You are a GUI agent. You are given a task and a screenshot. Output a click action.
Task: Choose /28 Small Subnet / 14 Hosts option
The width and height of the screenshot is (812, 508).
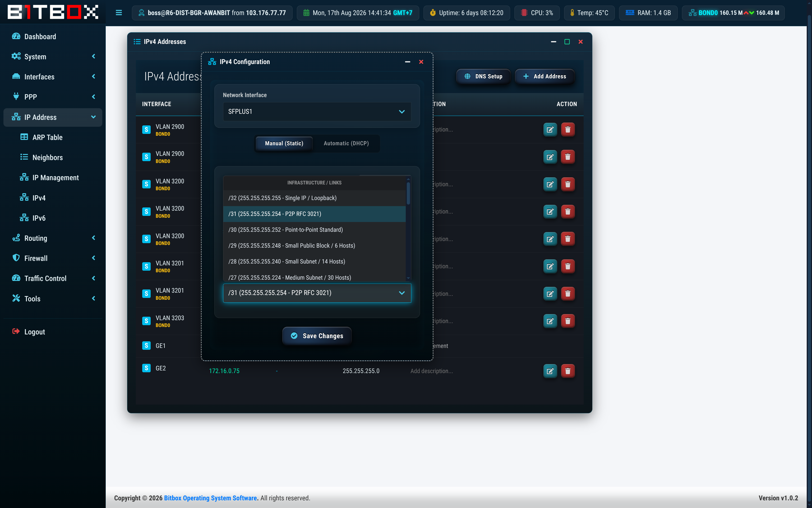click(x=314, y=261)
